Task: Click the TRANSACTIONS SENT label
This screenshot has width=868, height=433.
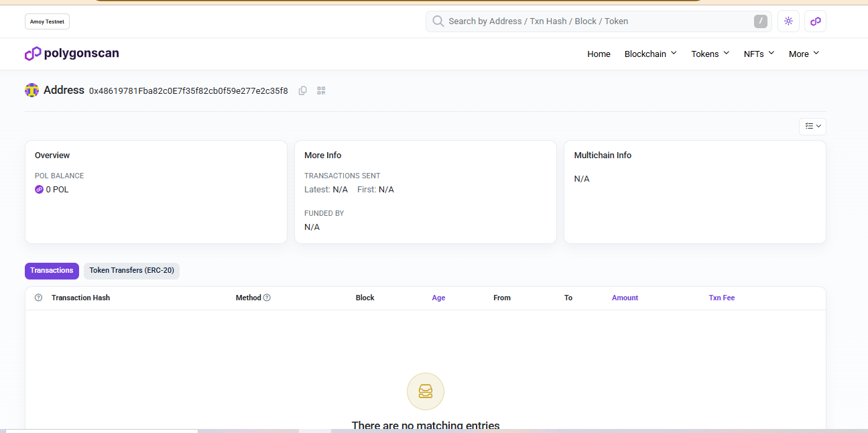Action: pos(342,176)
